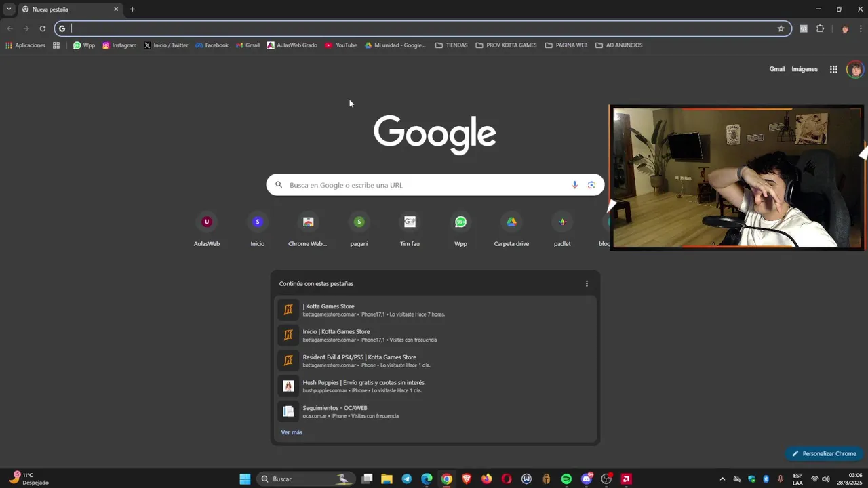Open the Extensions puzzle icon
868x488 pixels.
[820, 28]
